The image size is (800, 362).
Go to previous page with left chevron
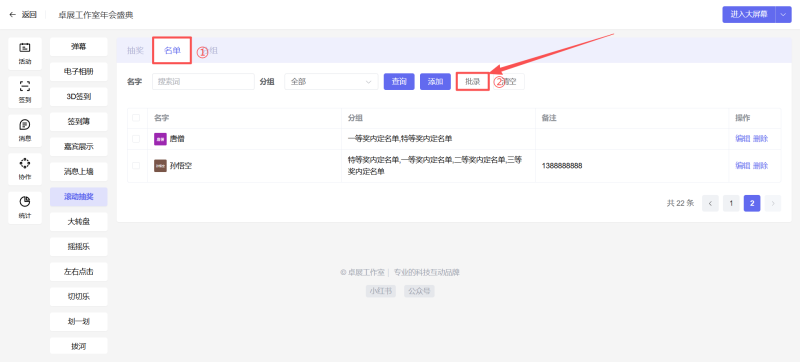(710, 203)
